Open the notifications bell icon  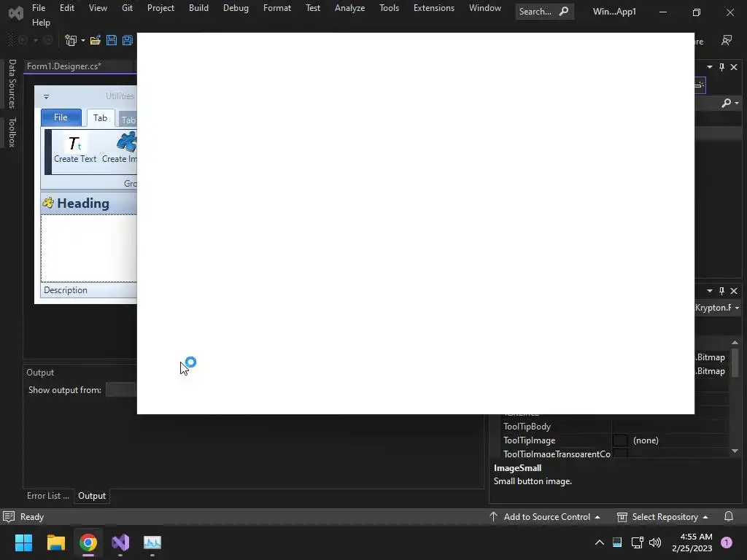pos(729,517)
